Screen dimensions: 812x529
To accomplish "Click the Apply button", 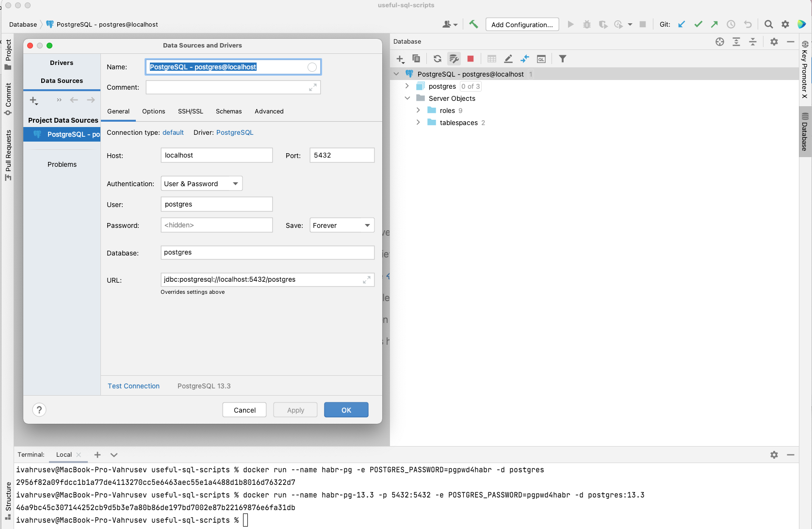I will pyautogui.click(x=295, y=410).
